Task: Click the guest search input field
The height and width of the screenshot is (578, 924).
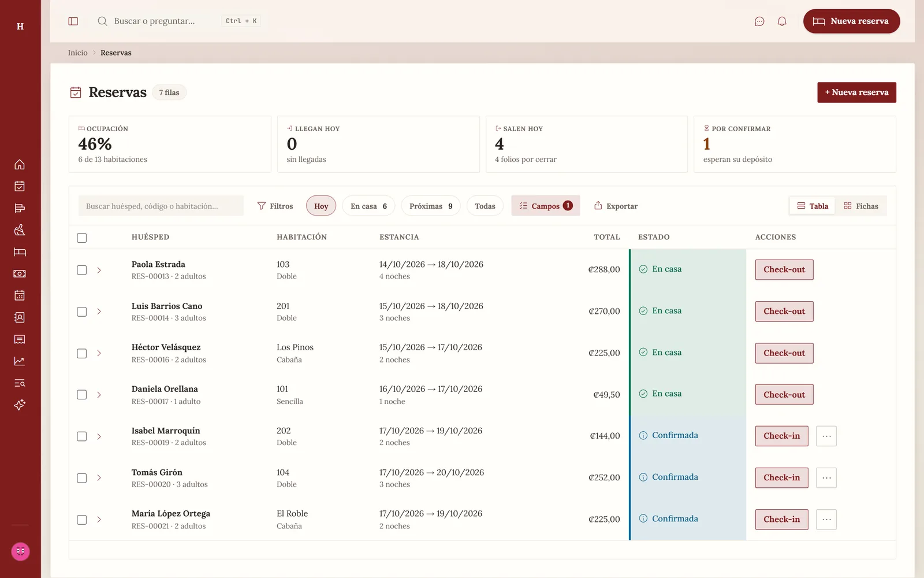Action: pyautogui.click(x=161, y=206)
